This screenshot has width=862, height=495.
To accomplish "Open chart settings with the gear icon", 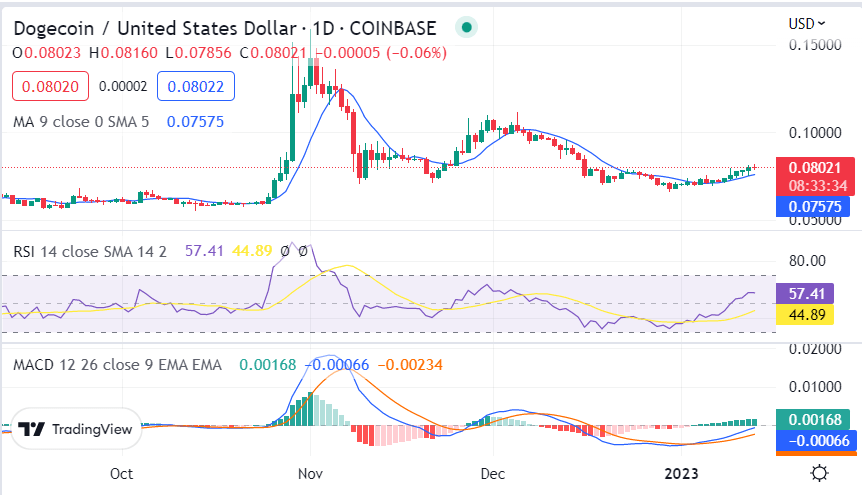I will [819, 473].
